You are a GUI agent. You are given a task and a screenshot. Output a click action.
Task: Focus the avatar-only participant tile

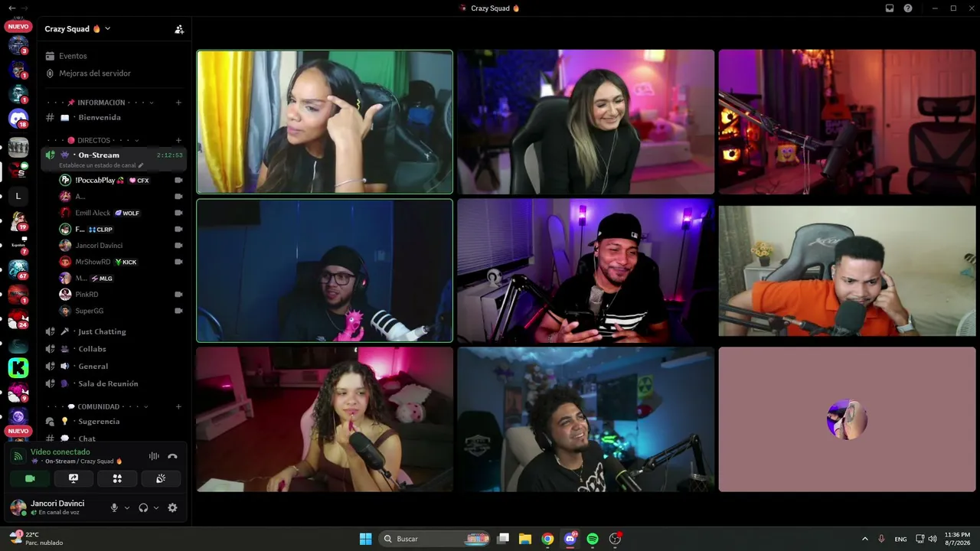coord(847,419)
